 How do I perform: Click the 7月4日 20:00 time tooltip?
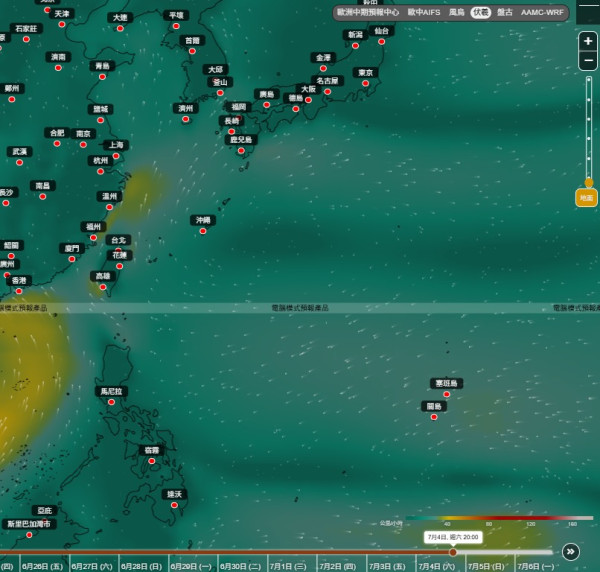pos(453,537)
